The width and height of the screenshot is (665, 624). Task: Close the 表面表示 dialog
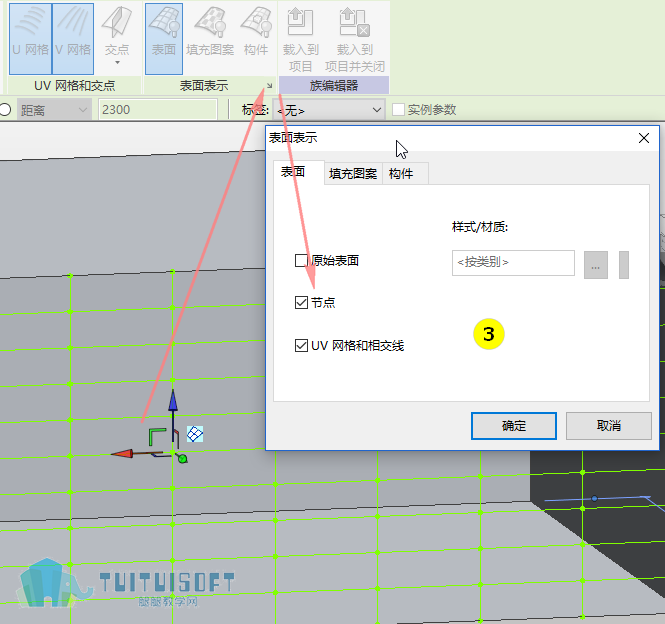[x=644, y=138]
